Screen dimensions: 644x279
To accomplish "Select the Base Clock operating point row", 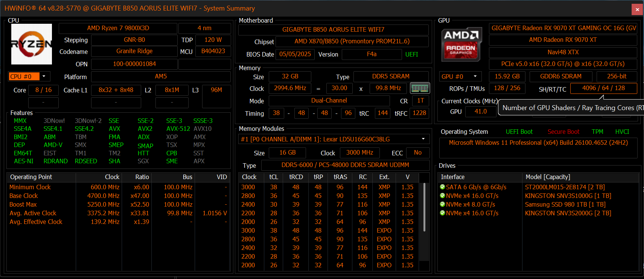I will click(x=118, y=196).
